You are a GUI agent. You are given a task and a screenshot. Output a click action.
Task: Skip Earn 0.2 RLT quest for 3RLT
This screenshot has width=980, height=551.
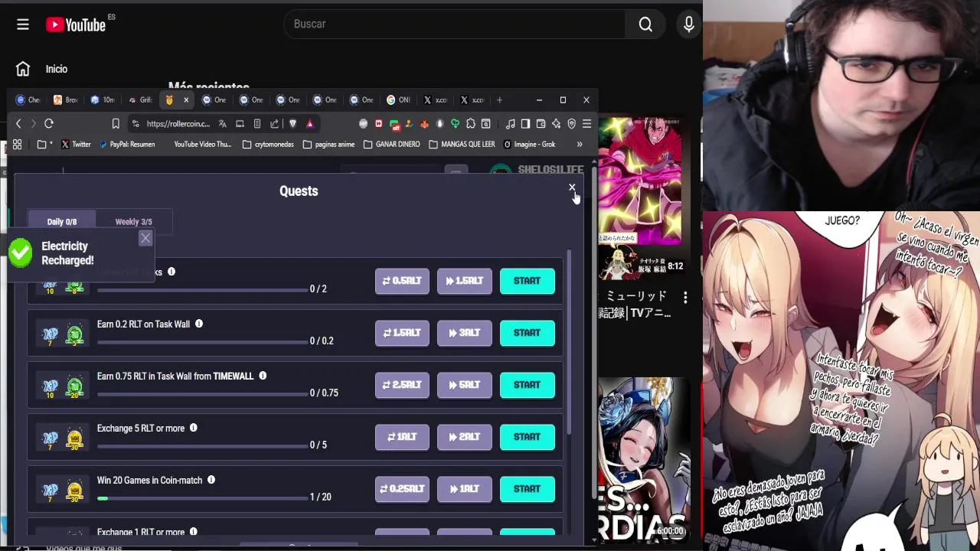tap(465, 333)
